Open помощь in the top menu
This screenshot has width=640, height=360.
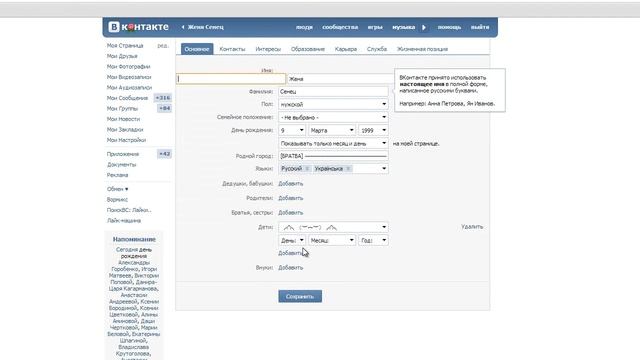coord(449,27)
